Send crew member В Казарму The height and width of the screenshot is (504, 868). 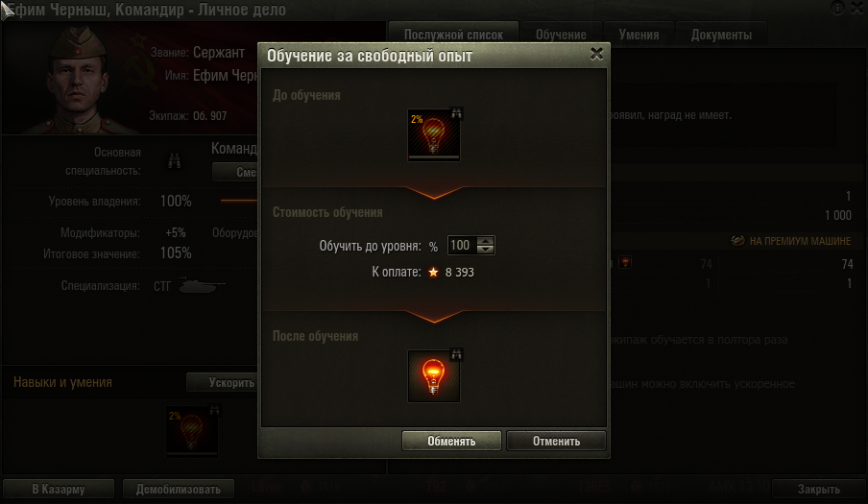[x=59, y=489]
